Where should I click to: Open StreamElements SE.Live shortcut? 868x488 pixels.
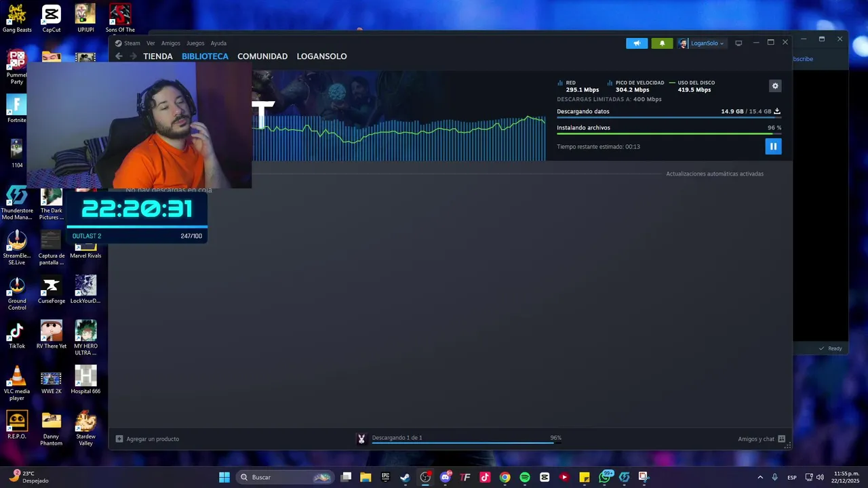17,248
